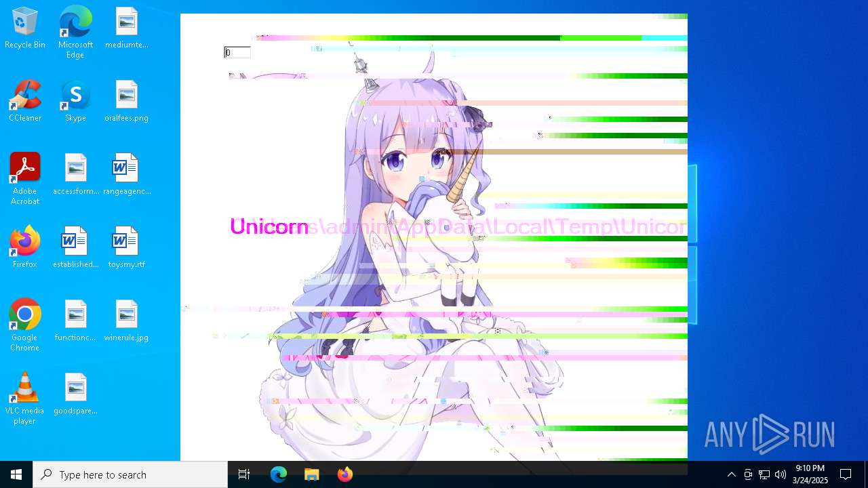Select the accessform... image file
Image resolution: width=868 pixels, height=488 pixels.
pos(76,175)
